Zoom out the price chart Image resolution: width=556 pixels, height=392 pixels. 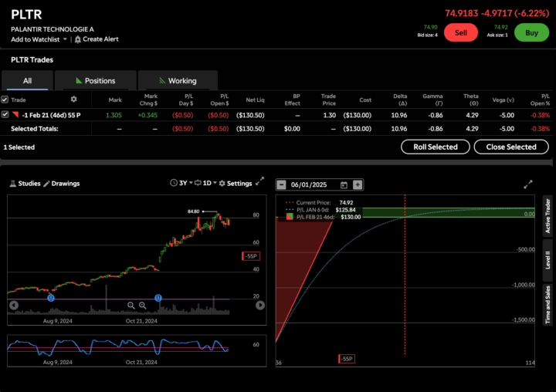tap(131, 305)
